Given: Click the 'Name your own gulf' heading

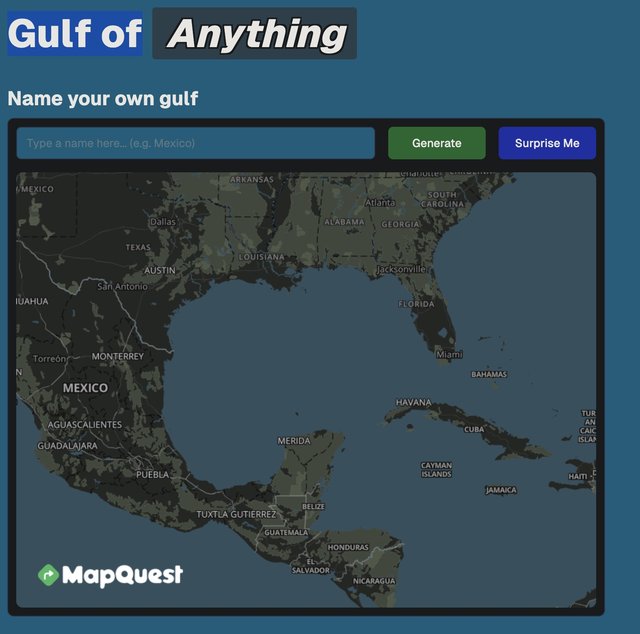Looking at the screenshot, I should coord(103,98).
